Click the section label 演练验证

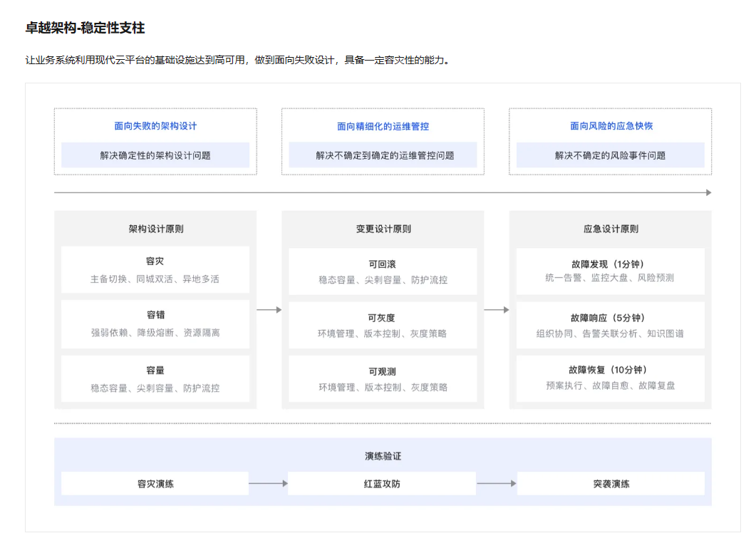[x=383, y=456]
